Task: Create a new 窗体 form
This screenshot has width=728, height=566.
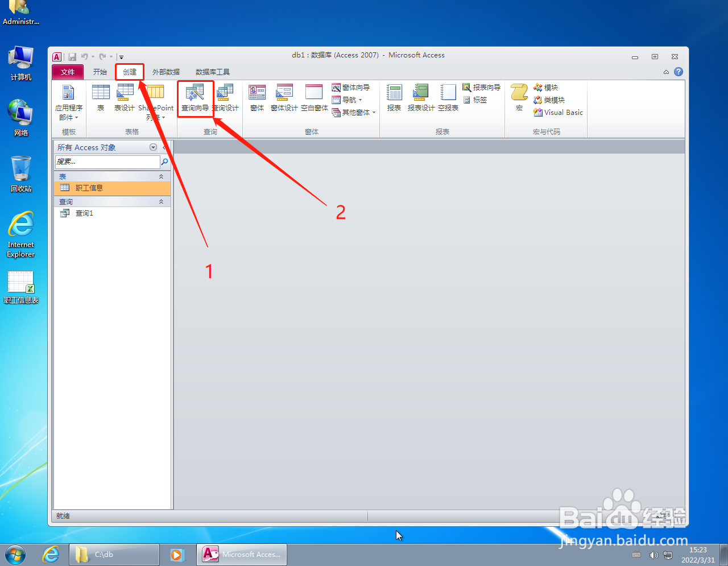Action: pos(257,98)
